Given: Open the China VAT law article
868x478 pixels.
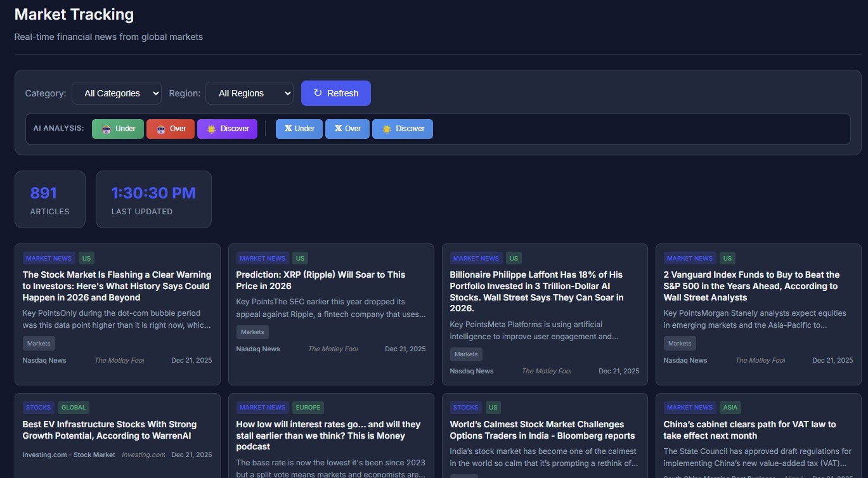Looking at the screenshot, I should click(x=749, y=430).
